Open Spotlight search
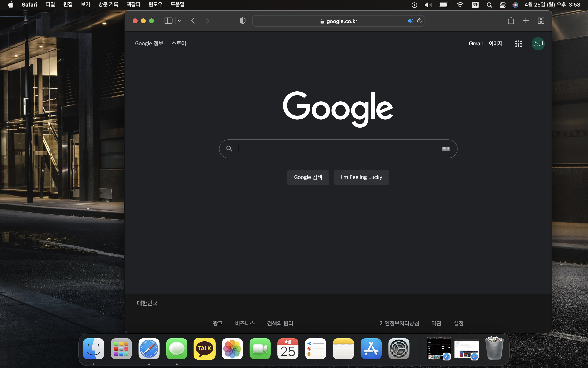Viewport: 588px width, 368px height. [489, 5]
